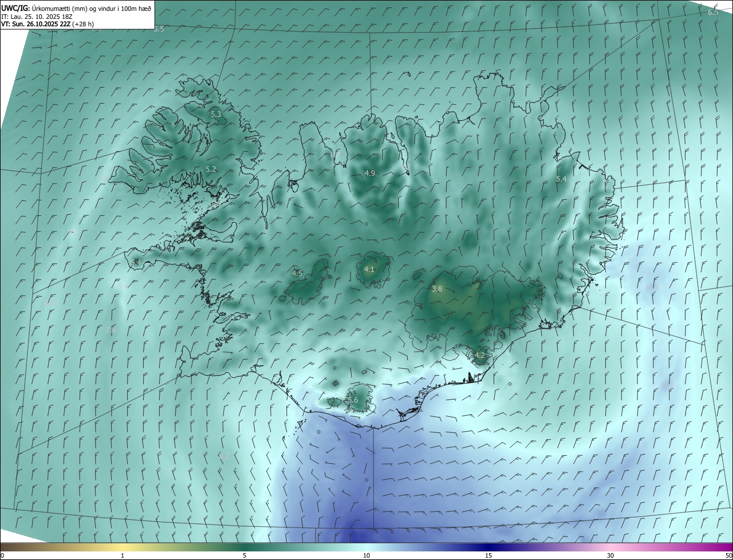Click the '3.8' value label on Vatnajökull

pos(437,289)
